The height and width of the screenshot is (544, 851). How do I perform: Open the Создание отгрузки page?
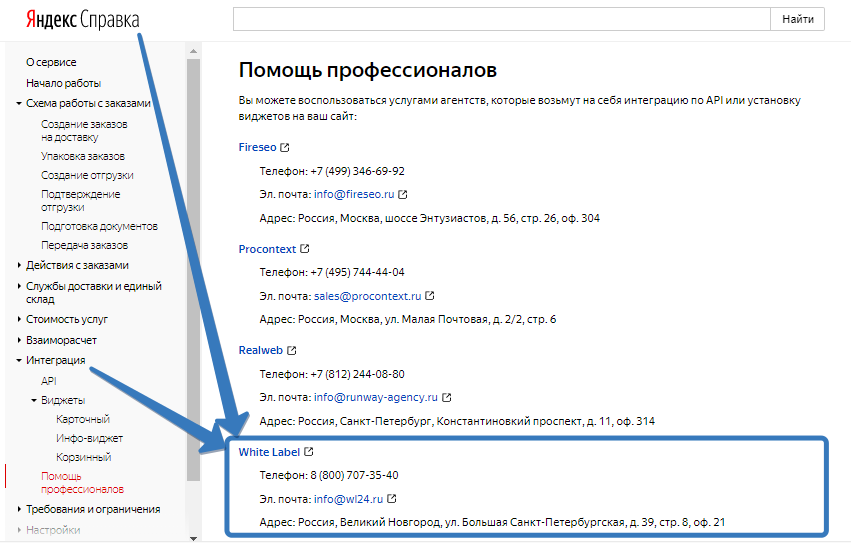click(x=87, y=175)
